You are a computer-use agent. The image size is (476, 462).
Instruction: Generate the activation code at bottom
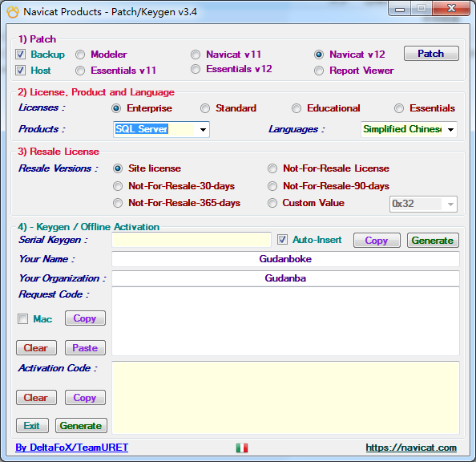pyautogui.click(x=81, y=426)
